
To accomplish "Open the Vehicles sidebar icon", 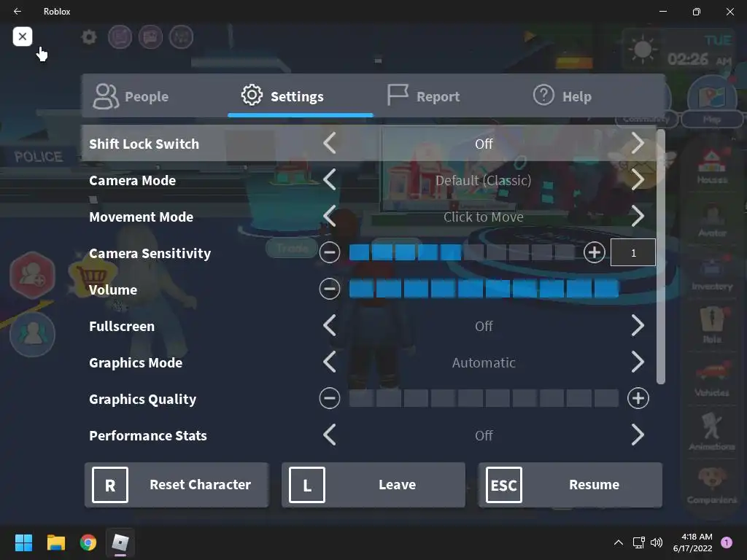I will coord(712,379).
